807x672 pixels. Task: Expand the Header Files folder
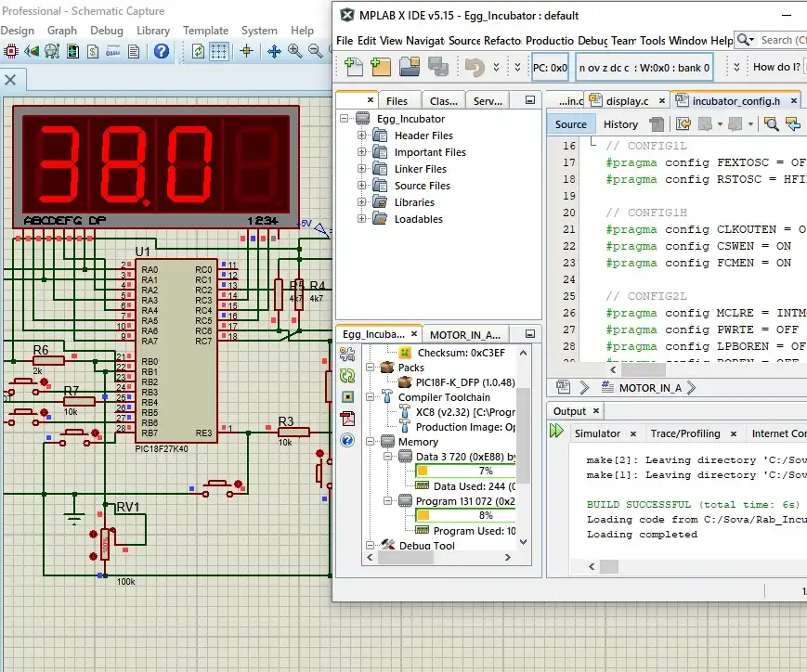[362, 136]
